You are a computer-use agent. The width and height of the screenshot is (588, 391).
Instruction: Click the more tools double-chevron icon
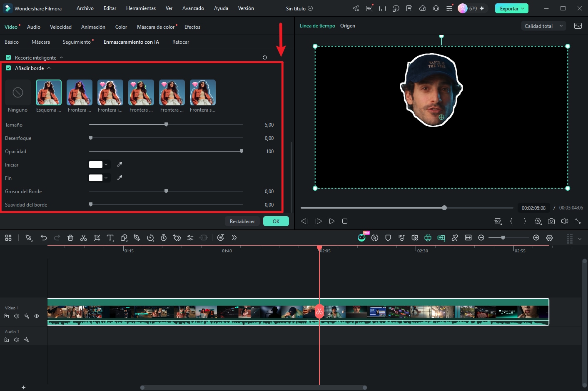point(234,238)
